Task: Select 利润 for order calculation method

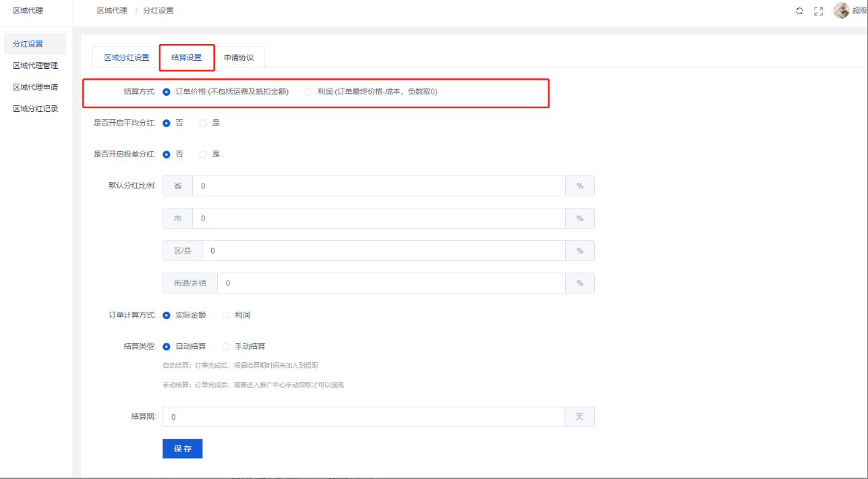Action: (226, 315)
